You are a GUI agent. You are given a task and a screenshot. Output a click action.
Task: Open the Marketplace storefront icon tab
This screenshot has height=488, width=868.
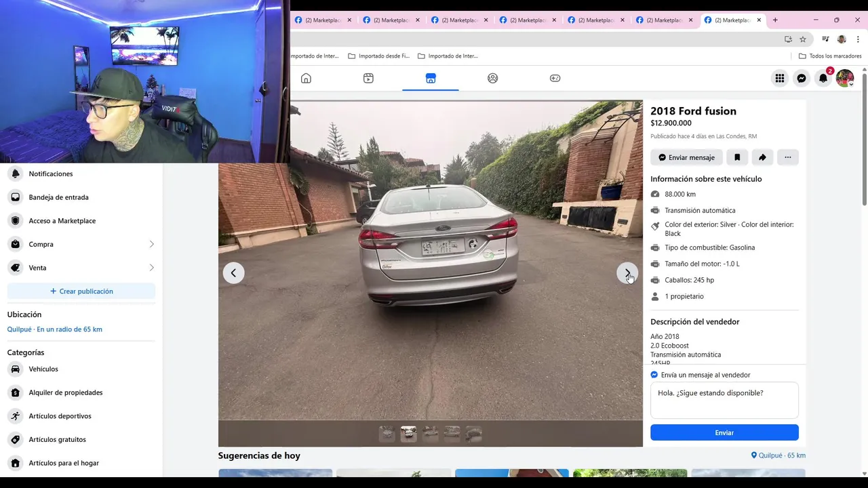431,79
